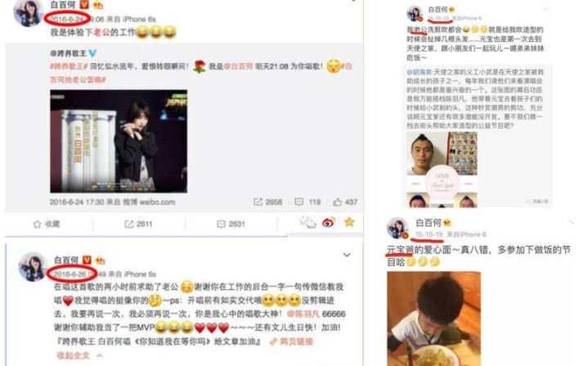Click the @跨界歌王 account name

coord(68,53)
